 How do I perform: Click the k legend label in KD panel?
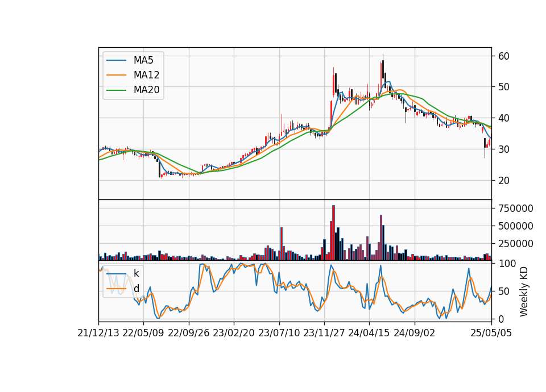pyautogui.click(x=136, y=273)
